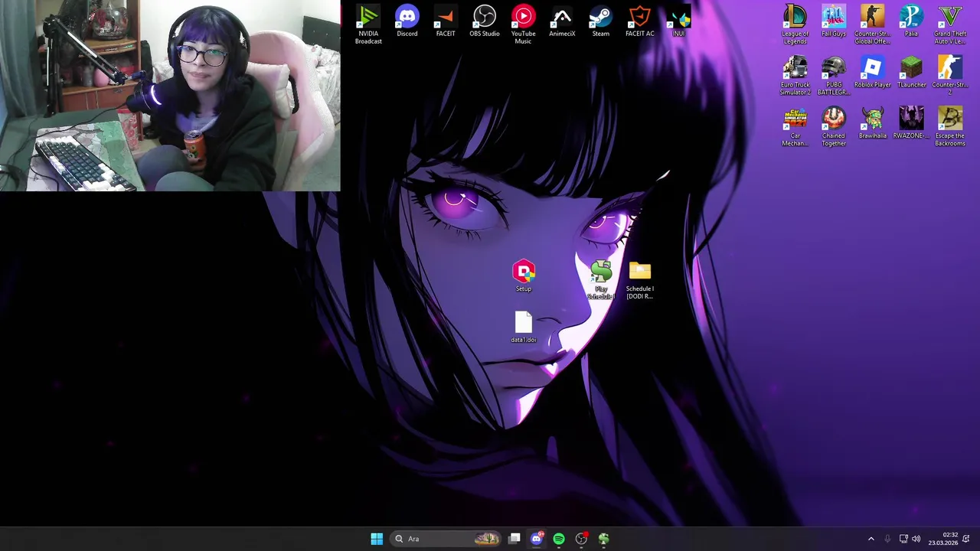Select the Roblox Player desktop icon
Screen dimensions: 980x551
(x=873, y=73)
